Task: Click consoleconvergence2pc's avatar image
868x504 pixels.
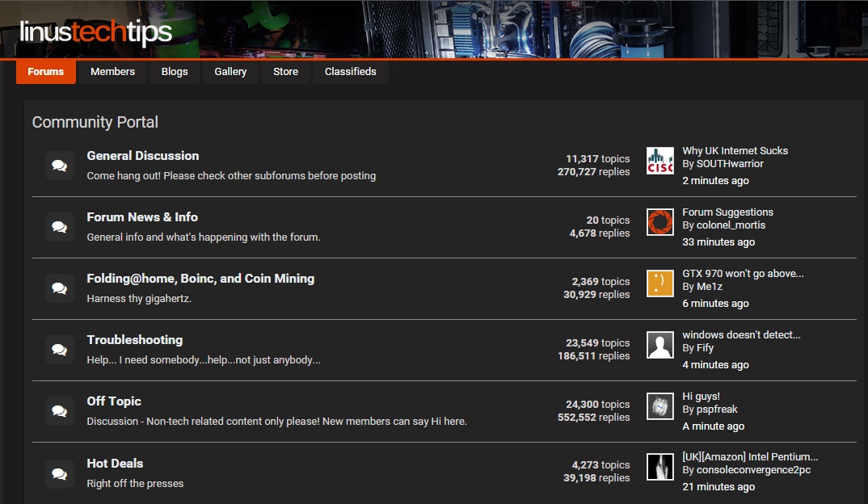Action: tap(660, 467)
